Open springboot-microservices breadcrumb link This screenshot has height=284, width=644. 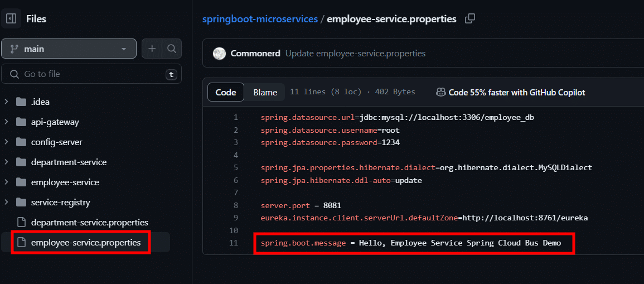coord(260,19)
